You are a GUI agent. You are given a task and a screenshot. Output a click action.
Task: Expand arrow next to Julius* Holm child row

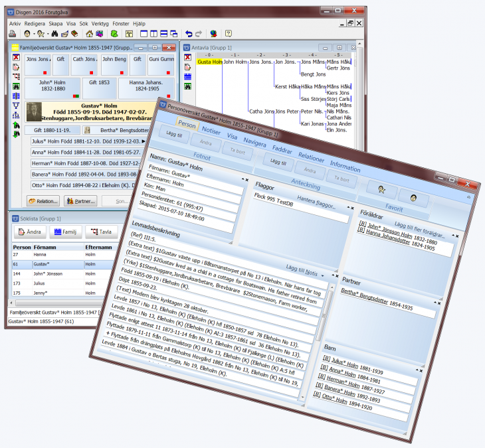click(144, 141)
